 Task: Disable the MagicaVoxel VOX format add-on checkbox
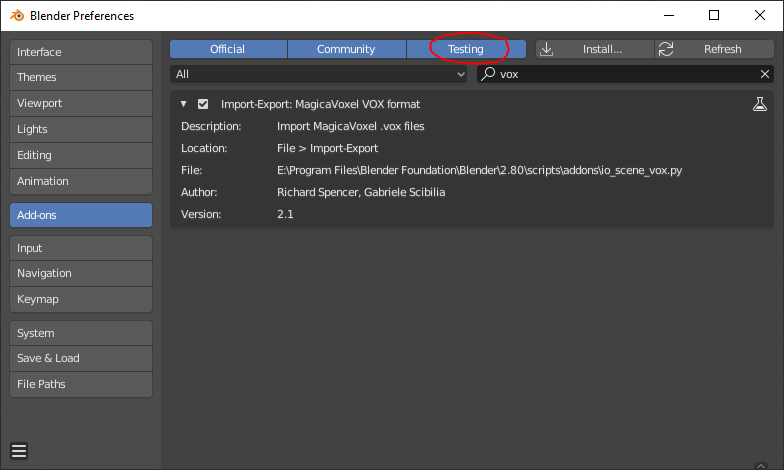(202, 104)
